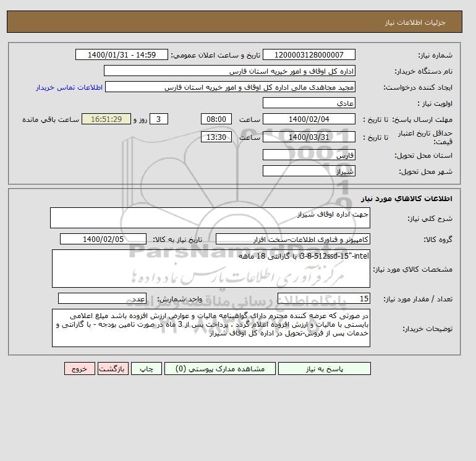Click the announcement date field 1400/01/31 - 14:59
The width and height of the screenshot is (476, 461).
(x=121, y=54)
